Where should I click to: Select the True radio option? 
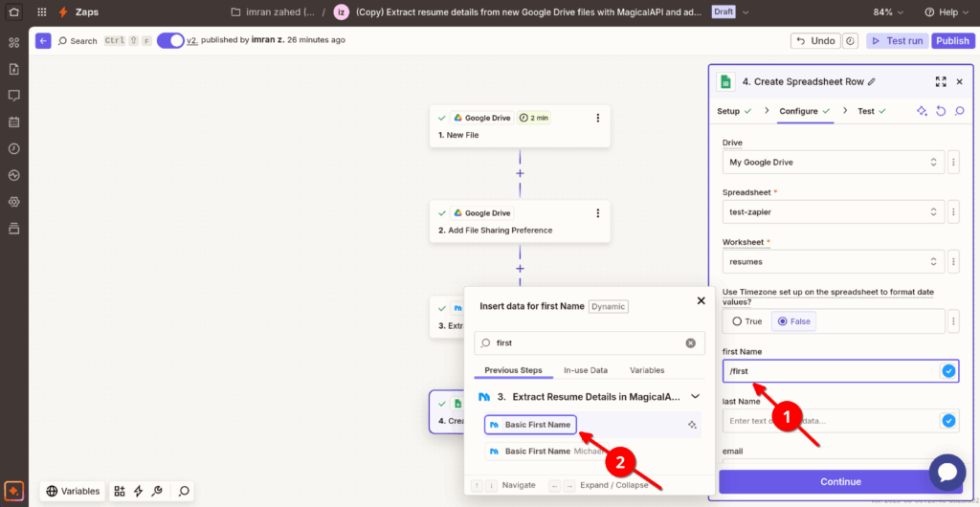pos(746,321)
